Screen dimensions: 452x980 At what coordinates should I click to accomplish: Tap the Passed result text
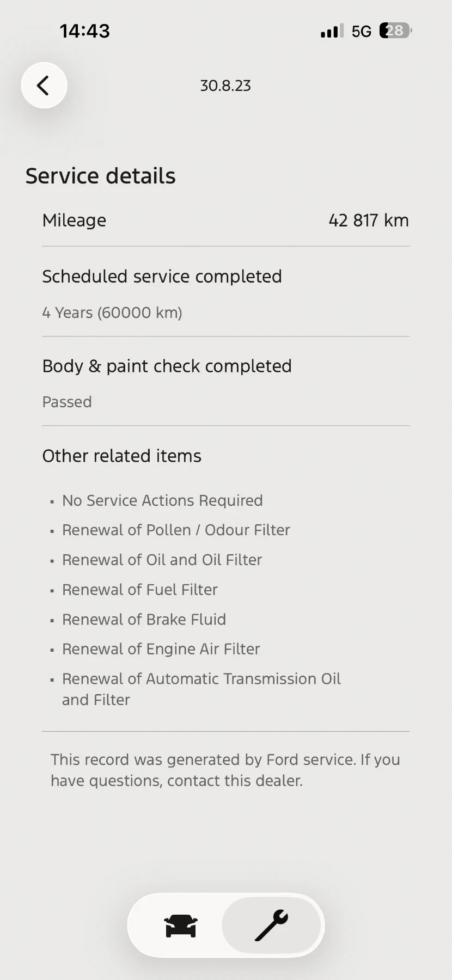[67, 402]
